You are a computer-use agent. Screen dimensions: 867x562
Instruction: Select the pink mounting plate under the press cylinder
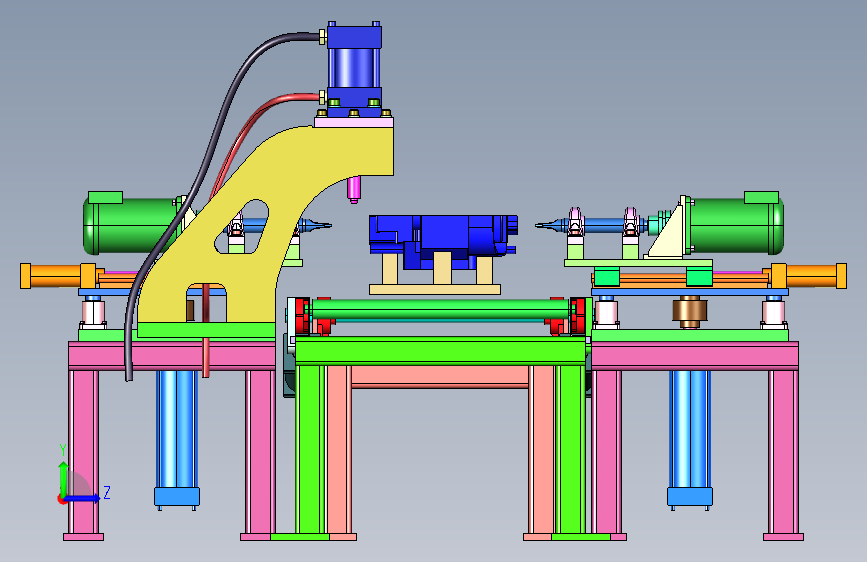(354, 122)
